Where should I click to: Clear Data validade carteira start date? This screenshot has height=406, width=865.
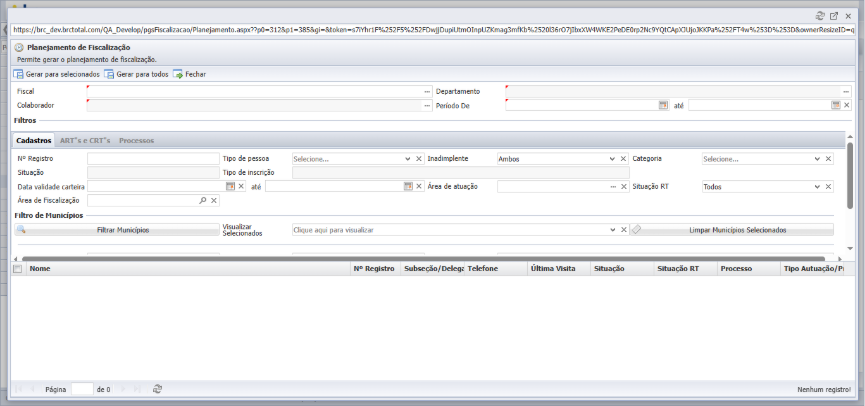[x=241, y=186]
